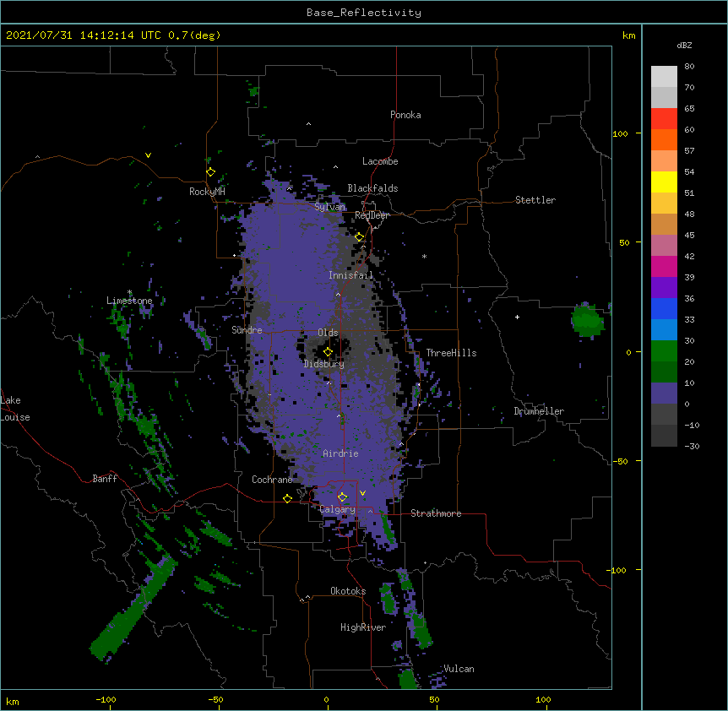The width and height of the screenshot is (728, 711).
Task: Pick the dark green 10-20 dBZ swatch
Action: click(664, 372)
